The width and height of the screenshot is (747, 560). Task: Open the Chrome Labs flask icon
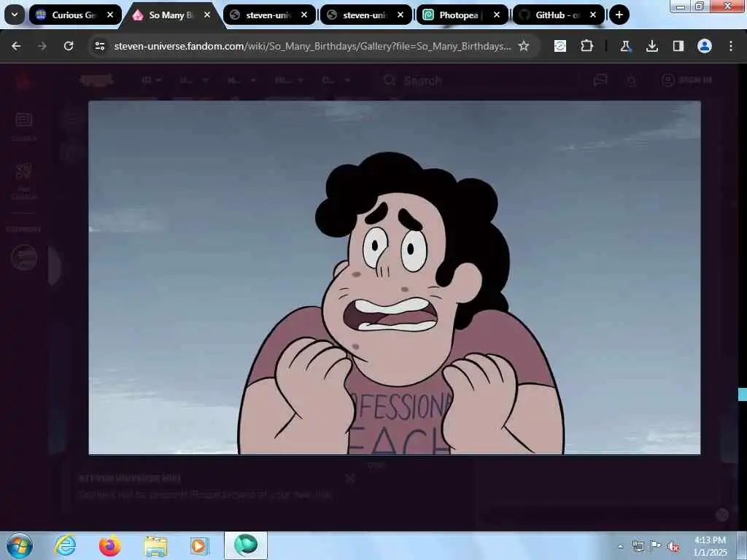pos(625,46)
